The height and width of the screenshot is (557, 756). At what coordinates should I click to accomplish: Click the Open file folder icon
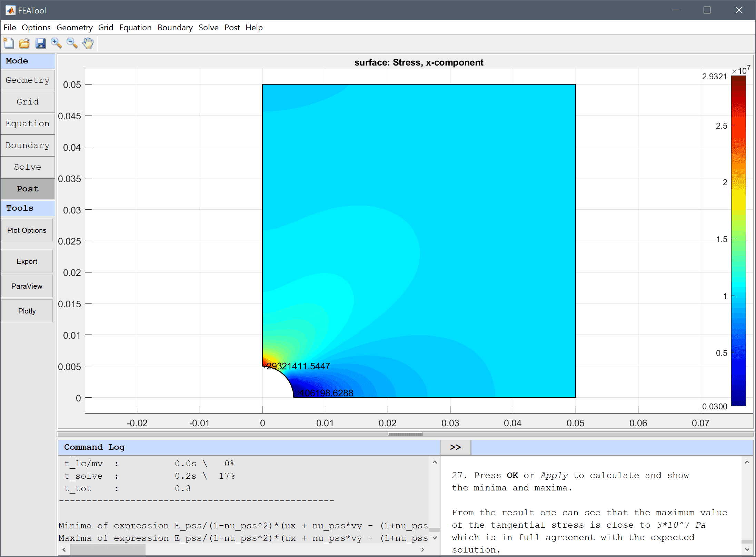tap(24, 43)
